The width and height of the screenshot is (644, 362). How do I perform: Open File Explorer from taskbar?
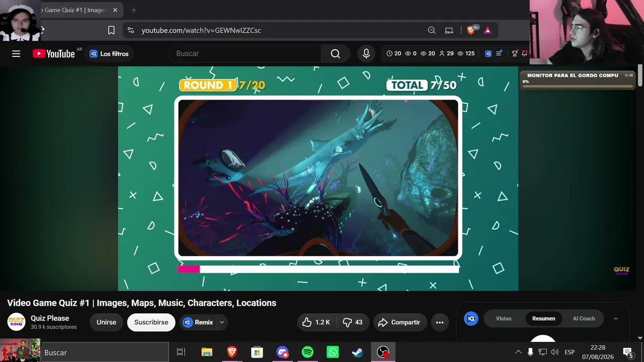[x=207, y=352]
